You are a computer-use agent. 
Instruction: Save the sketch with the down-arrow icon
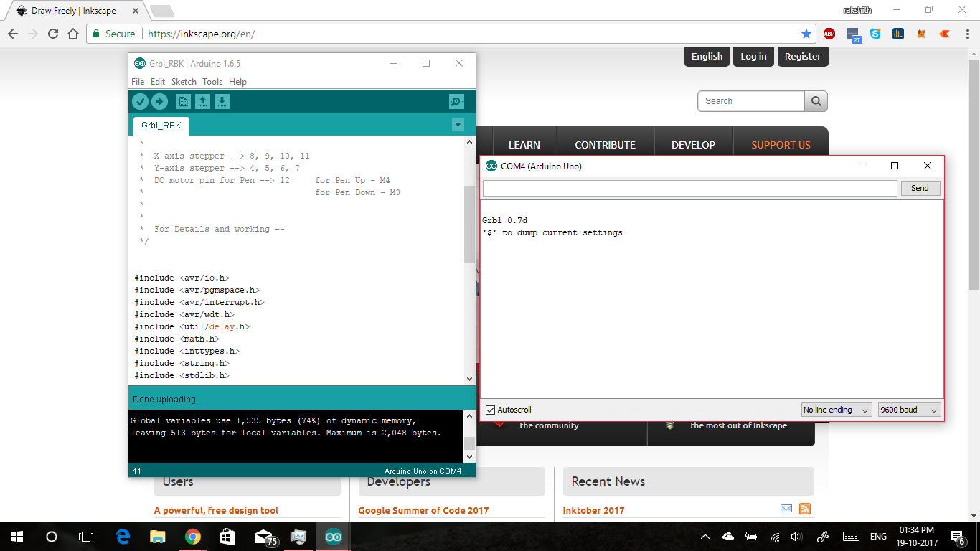[222, 102]
